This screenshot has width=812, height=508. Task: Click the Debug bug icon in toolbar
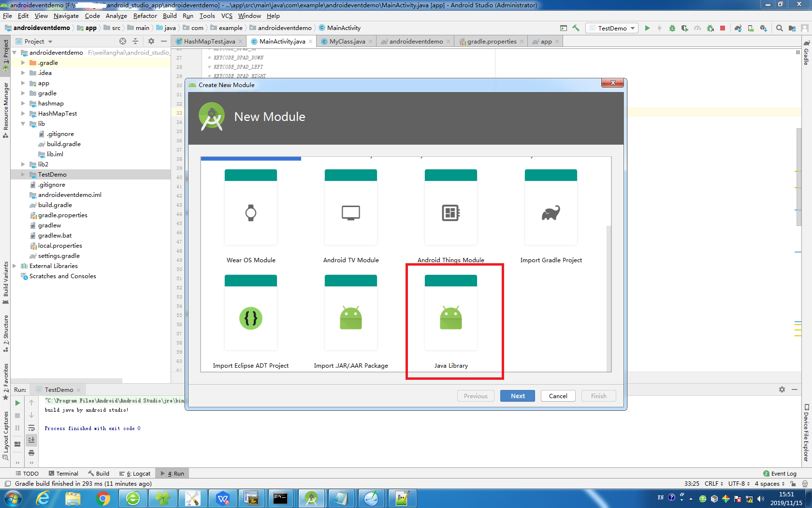pos(672,28)
